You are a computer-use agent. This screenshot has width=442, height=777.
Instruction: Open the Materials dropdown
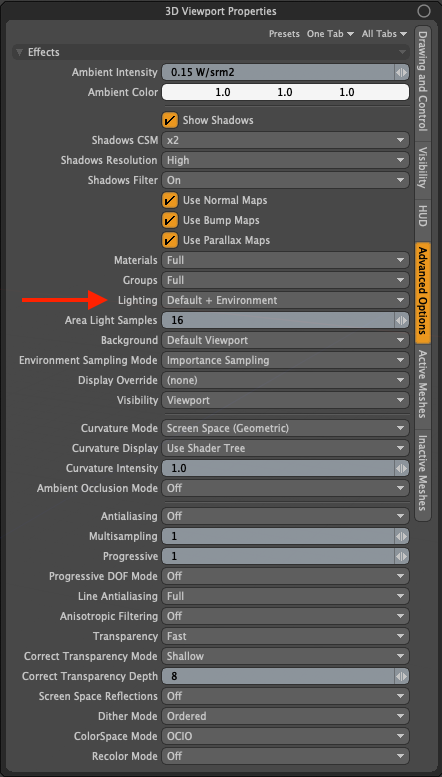coord(285,260)
